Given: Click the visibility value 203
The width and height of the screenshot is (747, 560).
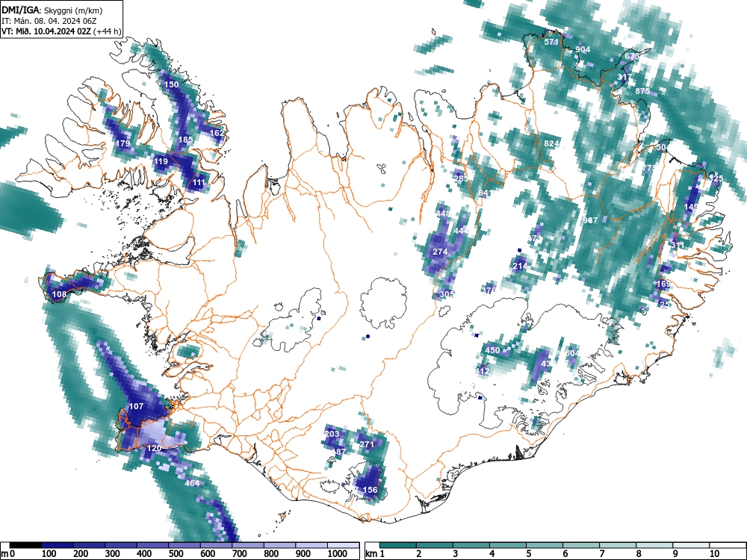Looking at the screenshot, I should point(332,434).
